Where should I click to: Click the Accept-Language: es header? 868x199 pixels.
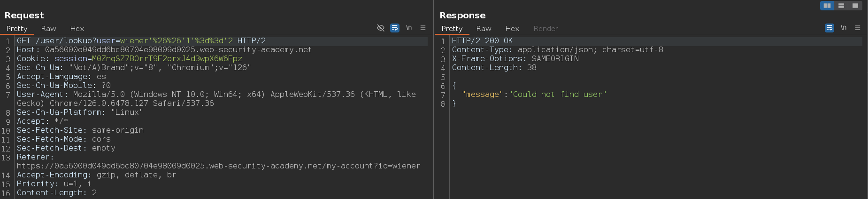tap(61, 77)
